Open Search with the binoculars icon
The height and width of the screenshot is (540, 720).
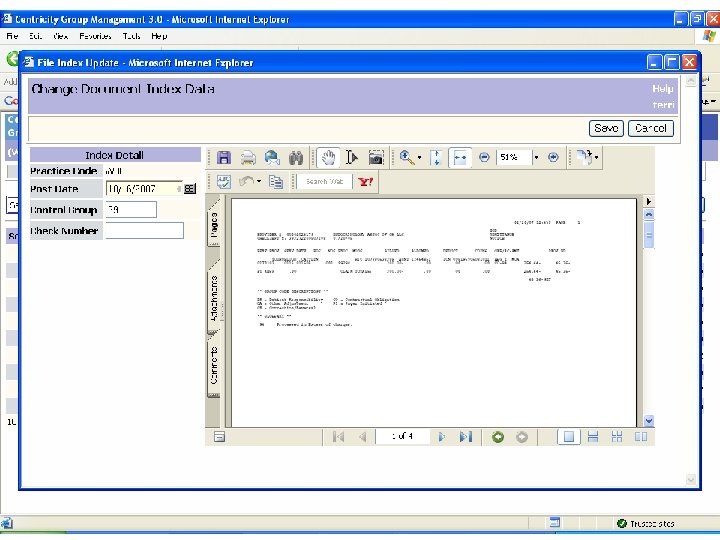pyautogui.click(x=296, y=158)
